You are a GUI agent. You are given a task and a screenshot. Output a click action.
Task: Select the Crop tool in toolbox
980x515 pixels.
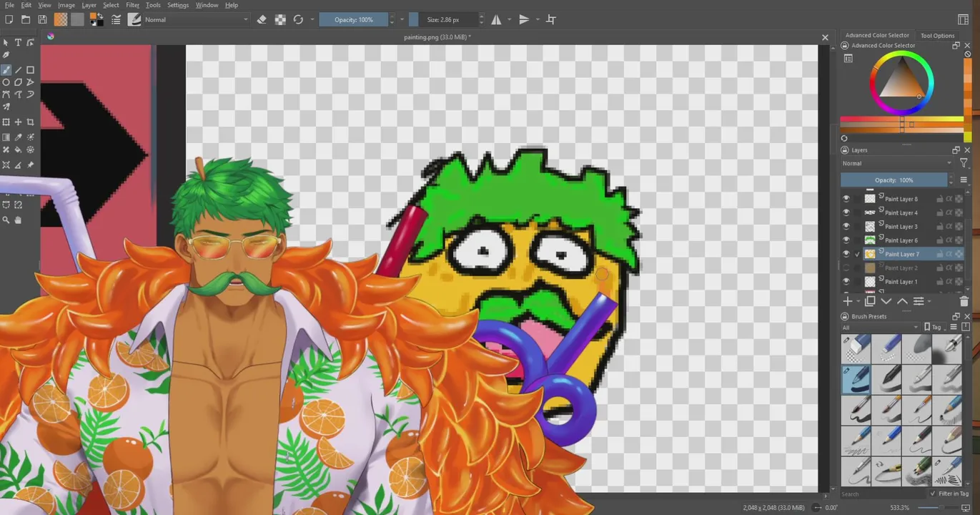(x=30, y=122)
